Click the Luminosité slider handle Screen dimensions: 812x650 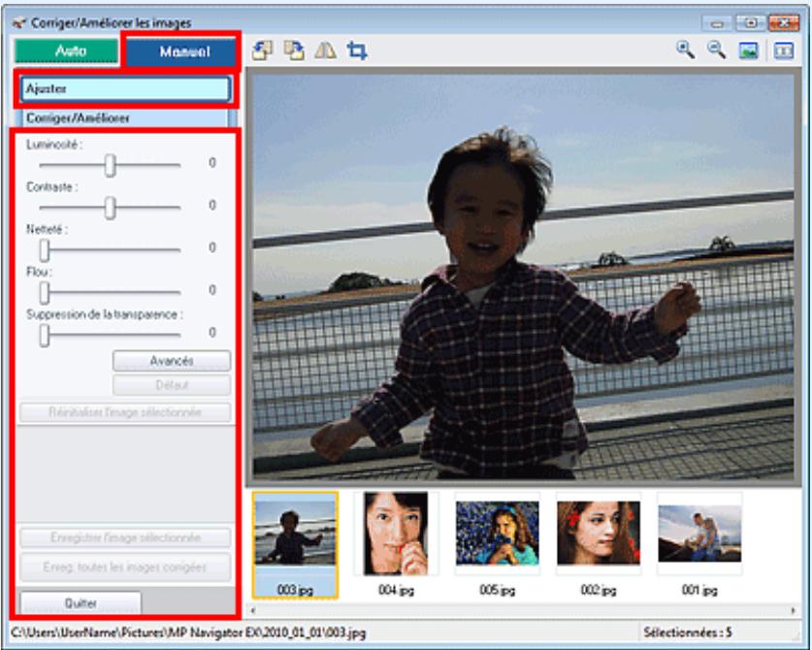click(x=110, y=166)
